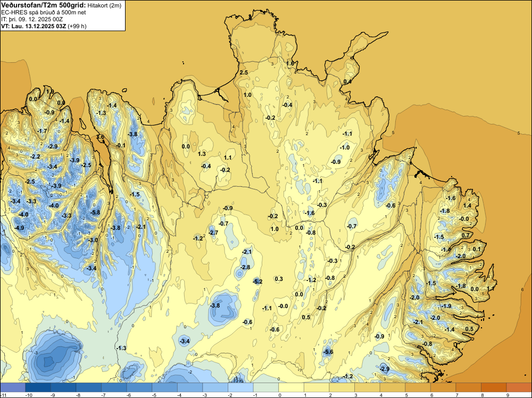Click legend label '-4'
The width and height of the screenshot is (532, 398).
pyautogui.click(x=180, y=395)
